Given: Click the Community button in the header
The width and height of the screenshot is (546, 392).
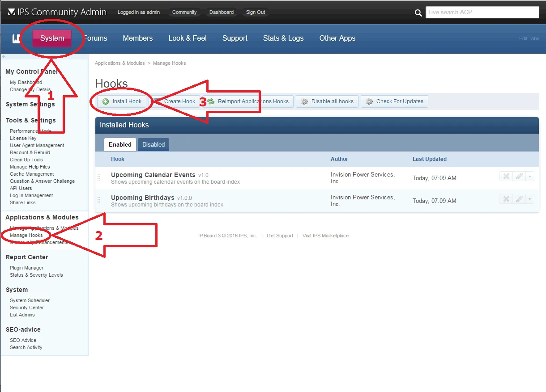Looking at the screenshot, I should click(184, 12).
